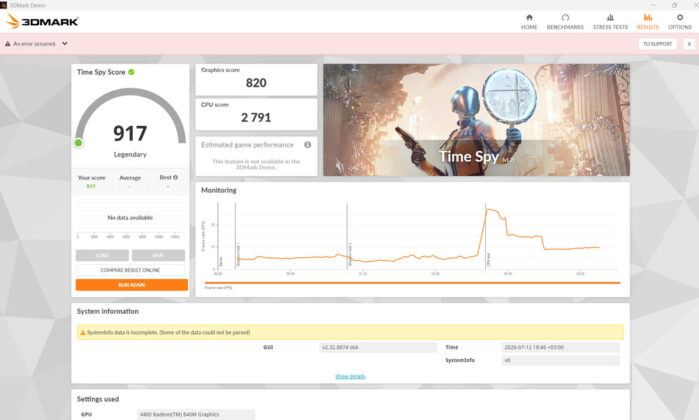Click the green validation check icon
699x420 pixels.
point(131,72)
